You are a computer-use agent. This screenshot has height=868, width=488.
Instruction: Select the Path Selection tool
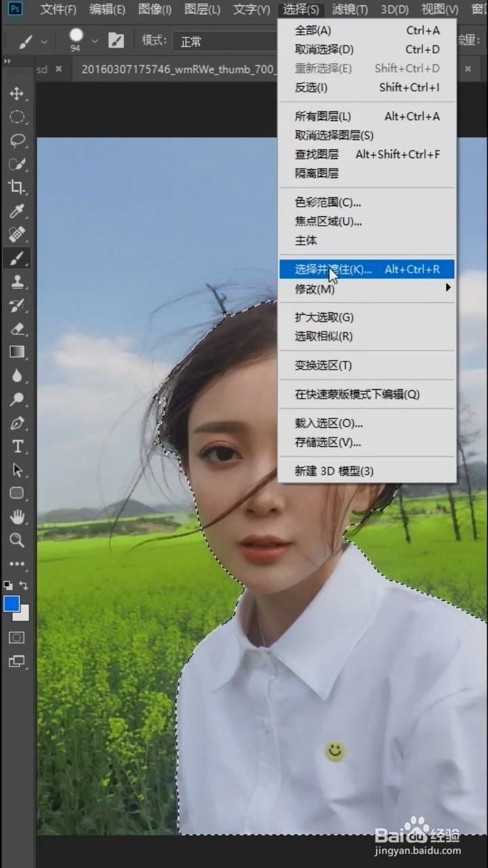coord(17,469)
